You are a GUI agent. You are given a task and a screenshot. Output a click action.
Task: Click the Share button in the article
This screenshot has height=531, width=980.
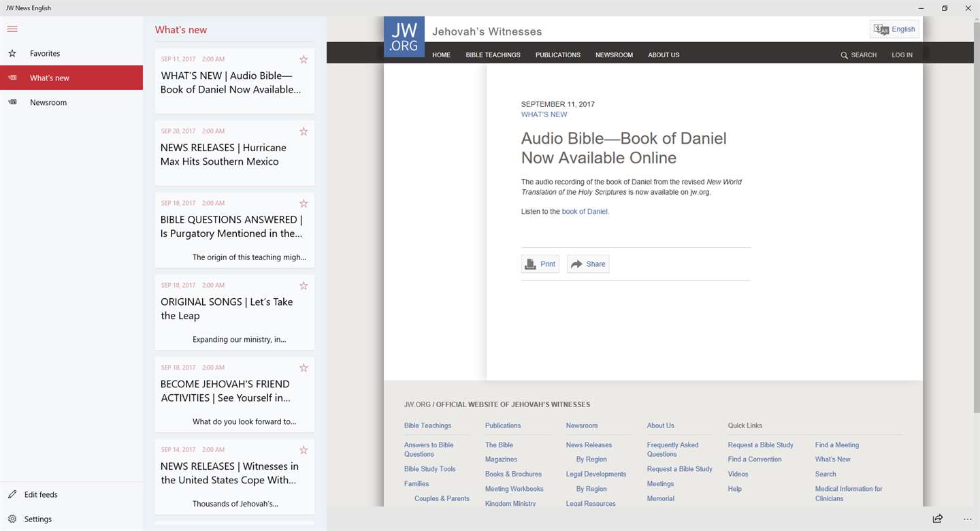pos(588,264)
